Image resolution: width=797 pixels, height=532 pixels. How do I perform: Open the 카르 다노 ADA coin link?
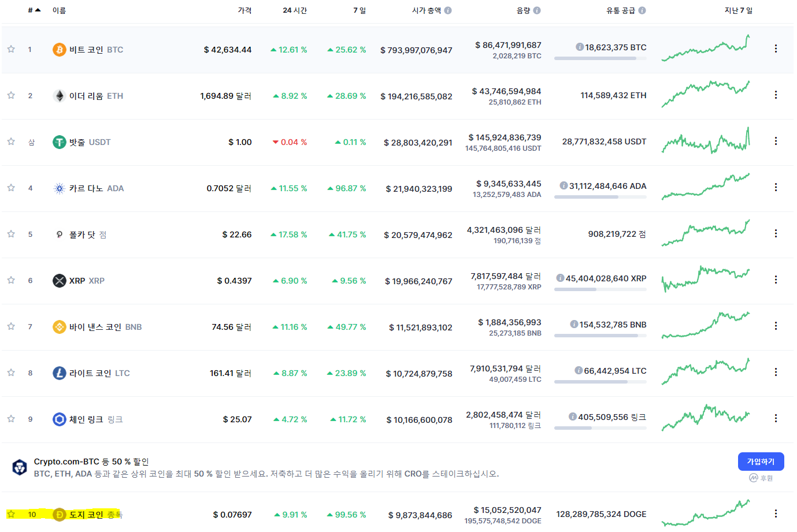tap(97, 188)
